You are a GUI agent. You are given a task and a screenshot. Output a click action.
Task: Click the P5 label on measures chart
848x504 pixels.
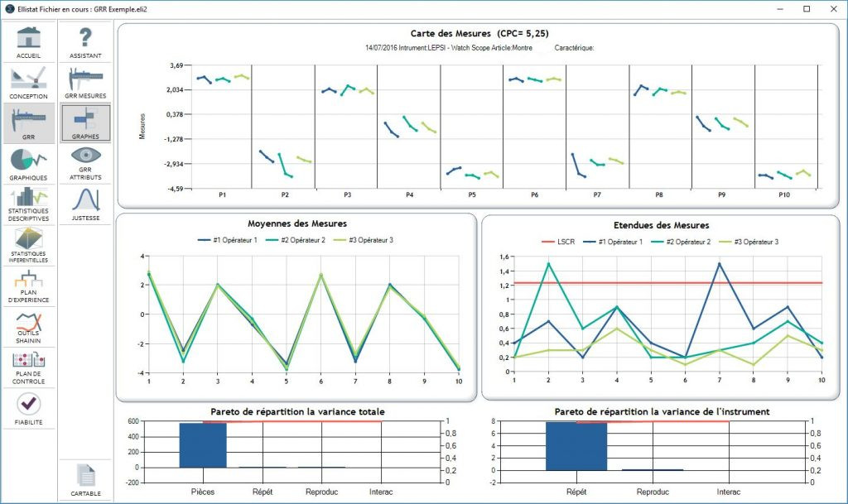[x=472, y=195]
